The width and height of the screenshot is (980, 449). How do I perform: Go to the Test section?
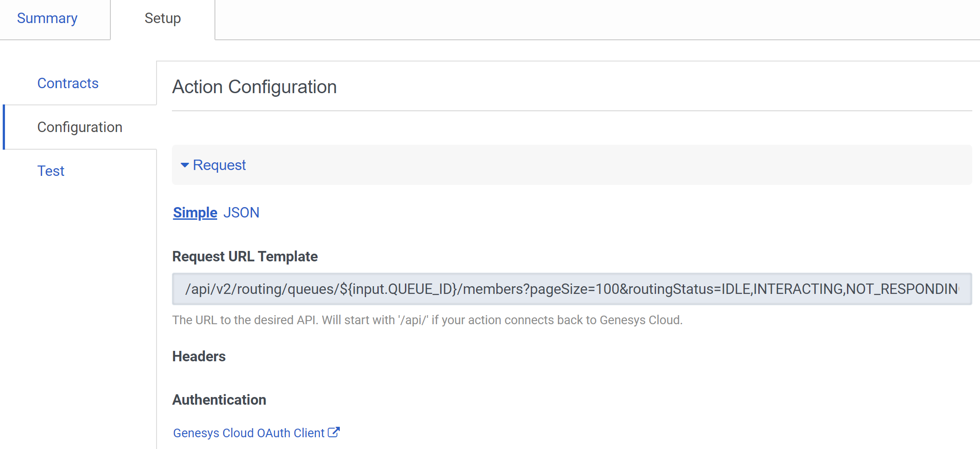(51, 171)
